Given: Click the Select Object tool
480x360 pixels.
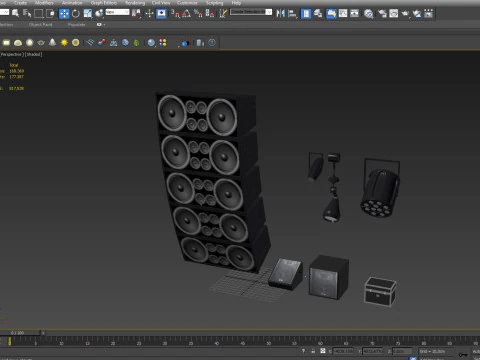Looking at the screenshot, I should tap(15, 13).
